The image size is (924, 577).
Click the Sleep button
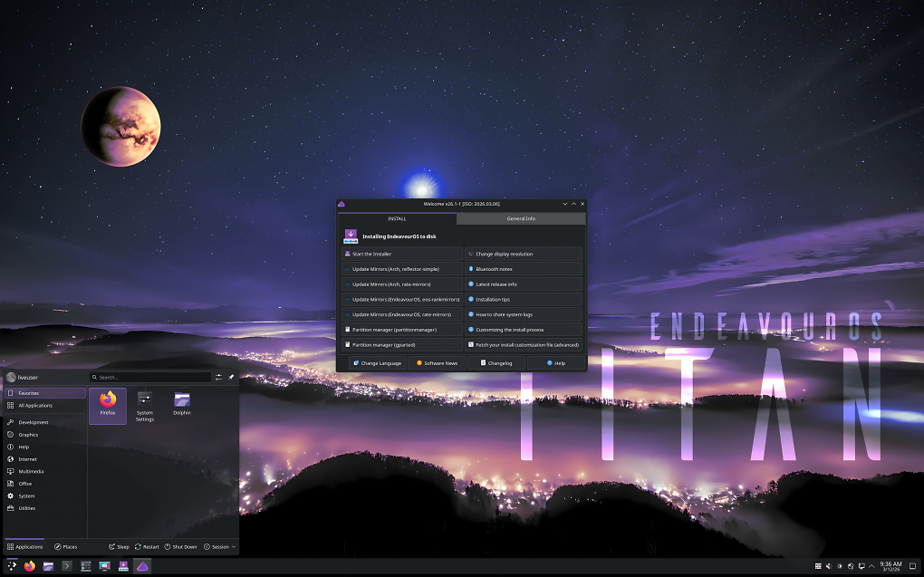[119, 547]
